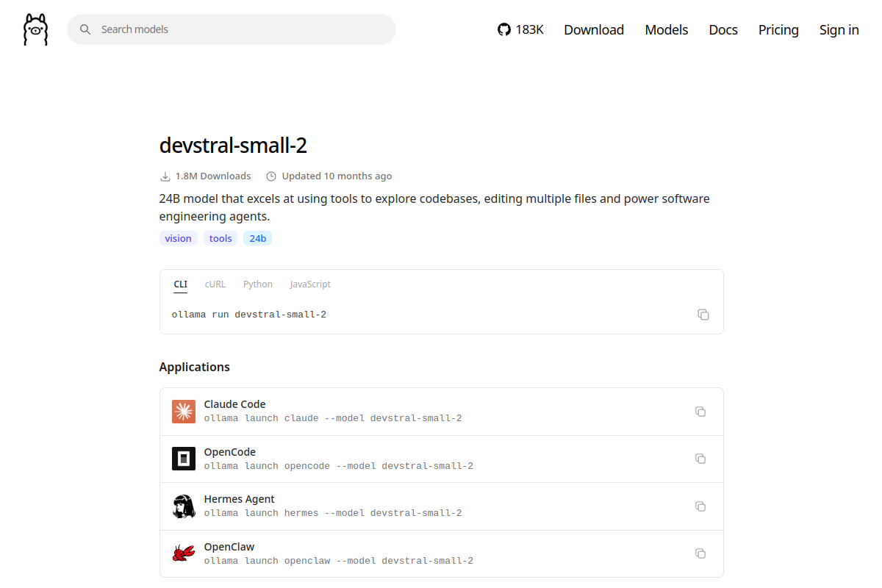This screenshot has height=588, width=882.
Task: Open GitHub 183K stars link
Action: click(x=520, y=29)
